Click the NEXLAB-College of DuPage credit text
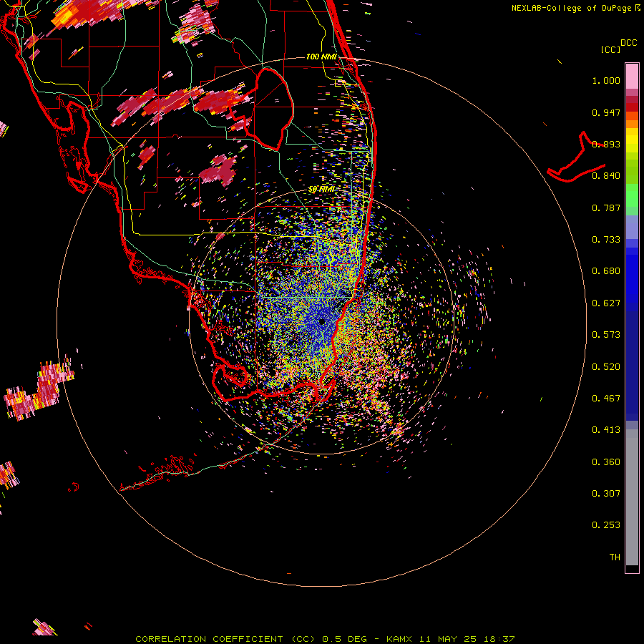The height and width of the screenshot is (644, 644). point(572,8)
